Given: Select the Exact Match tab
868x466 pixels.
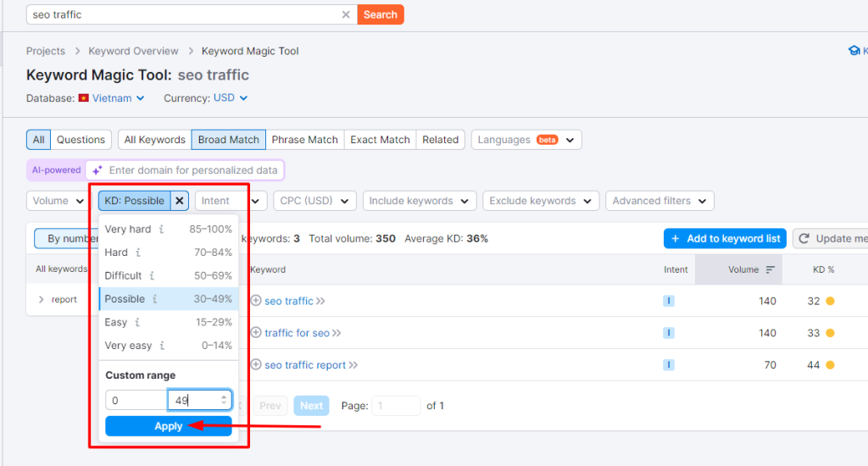Looking at the screenshot, I should (x=380, y=140).
